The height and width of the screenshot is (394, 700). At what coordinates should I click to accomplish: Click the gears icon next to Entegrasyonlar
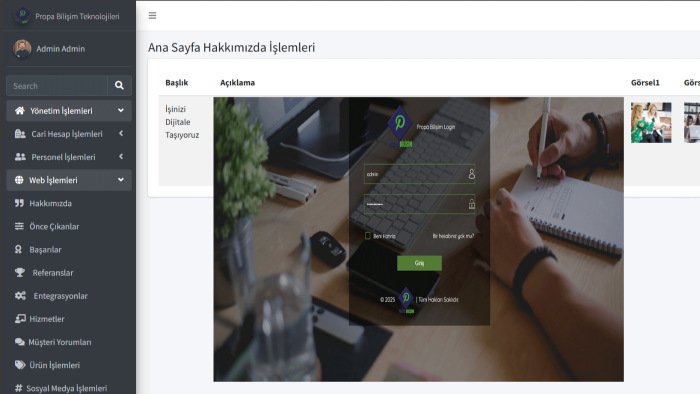point(20,295)
